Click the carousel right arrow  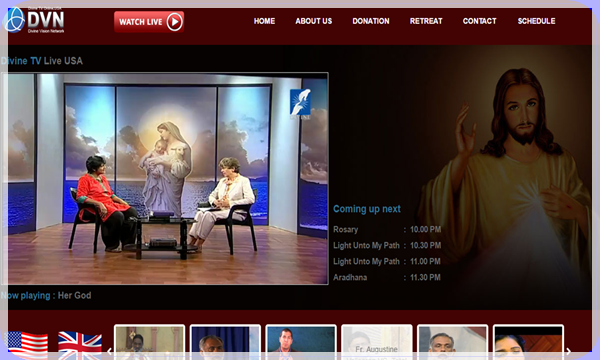[568, 351]
